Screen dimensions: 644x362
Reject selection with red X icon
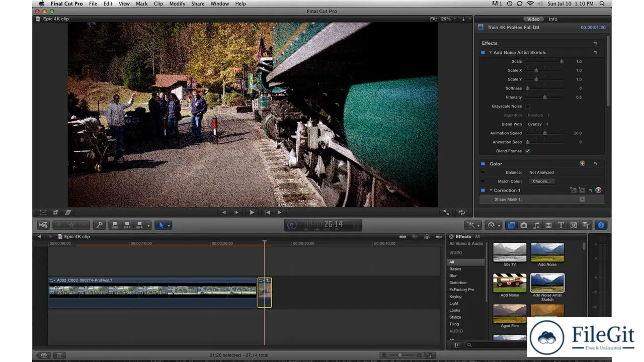pos(84,225)
